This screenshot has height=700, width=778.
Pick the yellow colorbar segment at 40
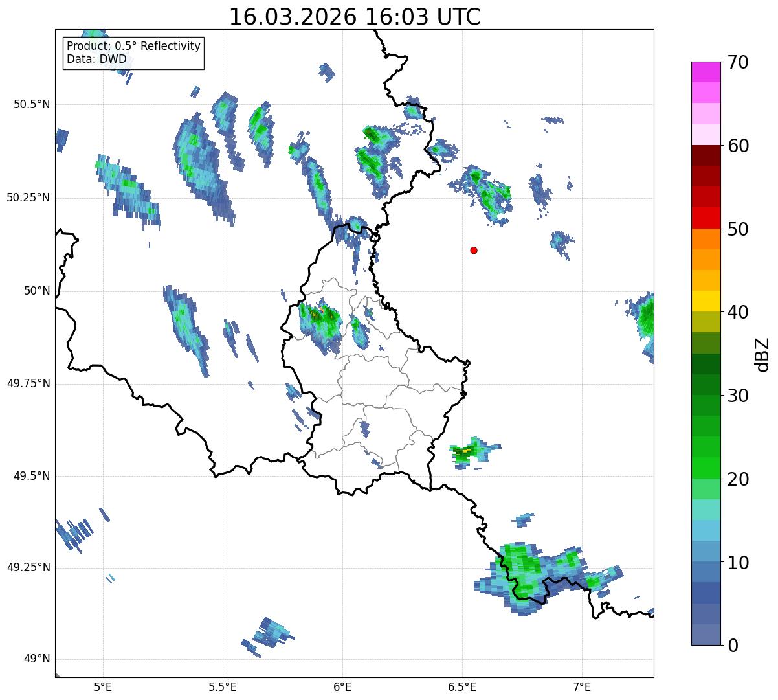coord(706,301)
